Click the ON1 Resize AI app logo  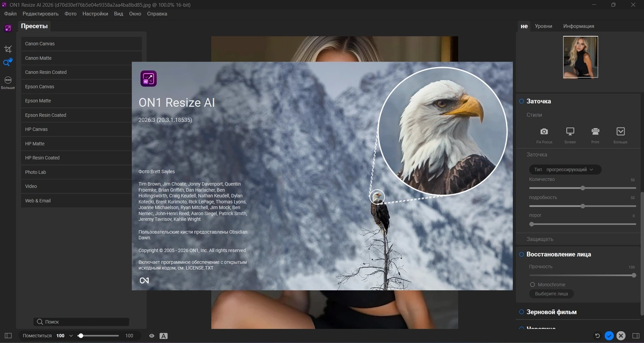[x=149, y=79]
